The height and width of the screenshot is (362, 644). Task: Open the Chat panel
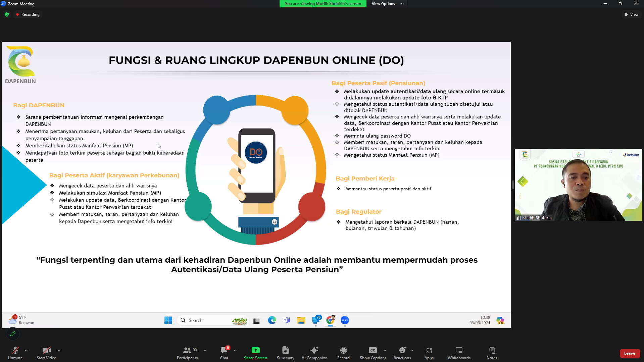coord(224,353)
